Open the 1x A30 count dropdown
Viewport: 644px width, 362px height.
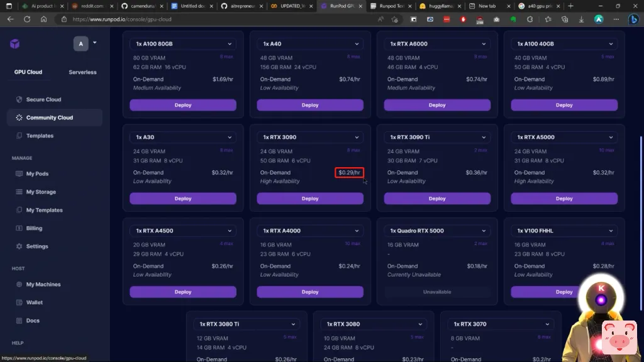[x=183, y=137]
